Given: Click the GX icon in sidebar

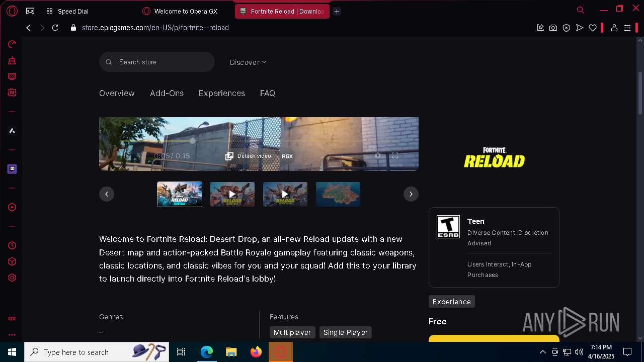Looking at the screenshot, I should pos(12,318).
